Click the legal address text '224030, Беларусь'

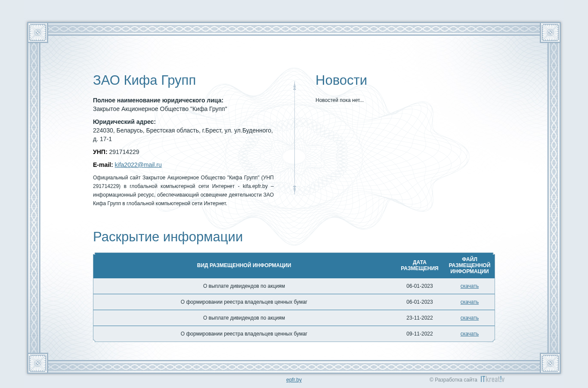[183, 135]
